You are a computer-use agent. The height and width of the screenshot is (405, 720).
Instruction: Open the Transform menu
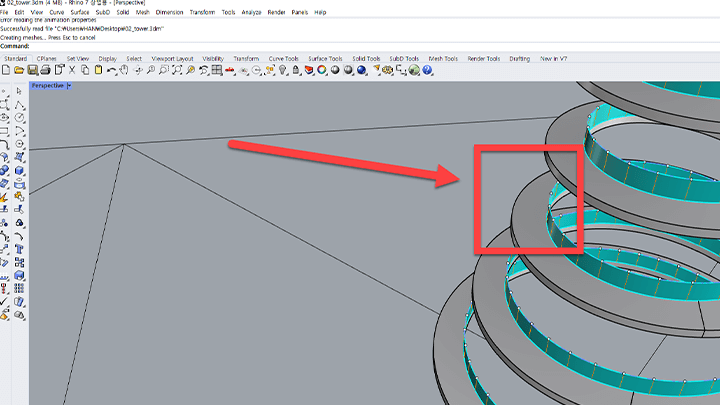coord(202,12)
